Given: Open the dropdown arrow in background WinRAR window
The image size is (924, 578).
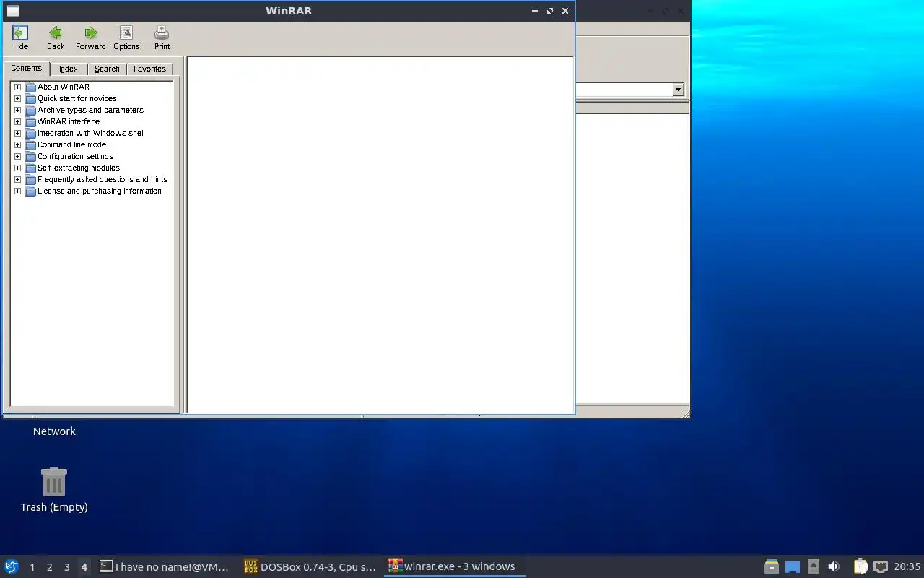Looking at the screenshot, I should (x=678, y=90).
